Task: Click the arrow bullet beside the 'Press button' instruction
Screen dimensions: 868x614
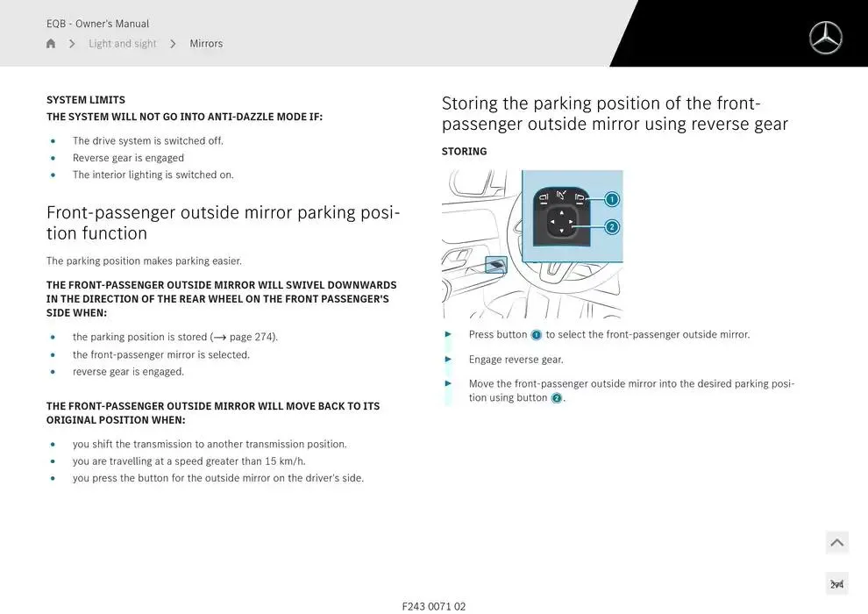Action: [448, 334]
